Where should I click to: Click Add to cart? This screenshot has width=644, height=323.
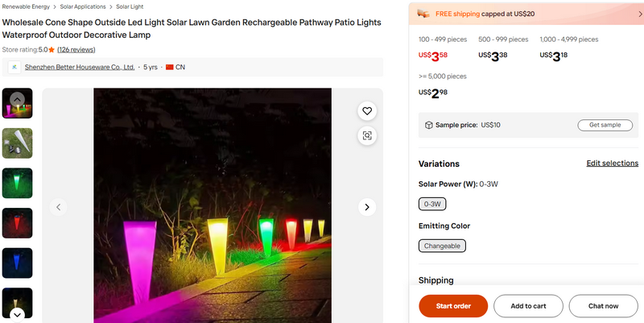[528, 306]
